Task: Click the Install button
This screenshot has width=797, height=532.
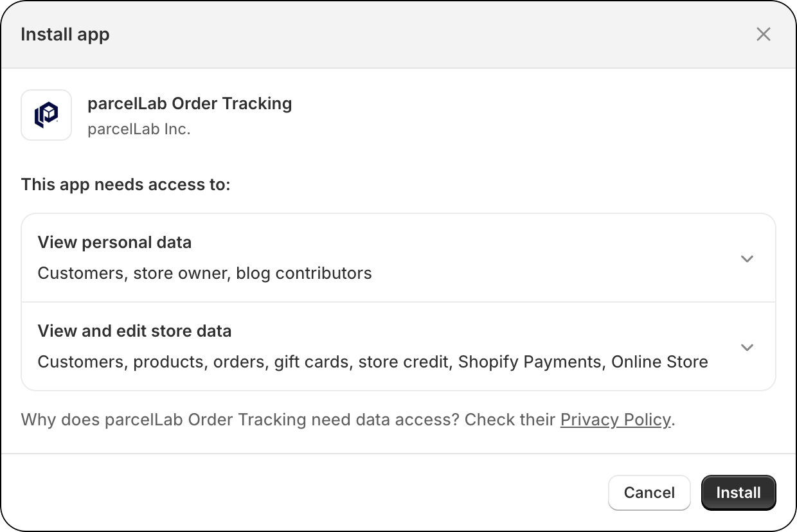Action: click(738, 492)
